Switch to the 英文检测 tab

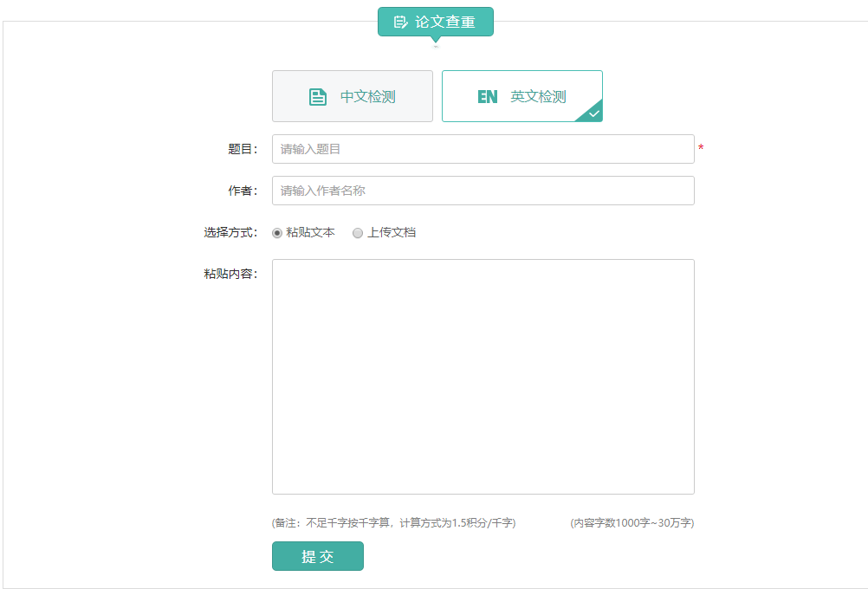pos(521,96)
